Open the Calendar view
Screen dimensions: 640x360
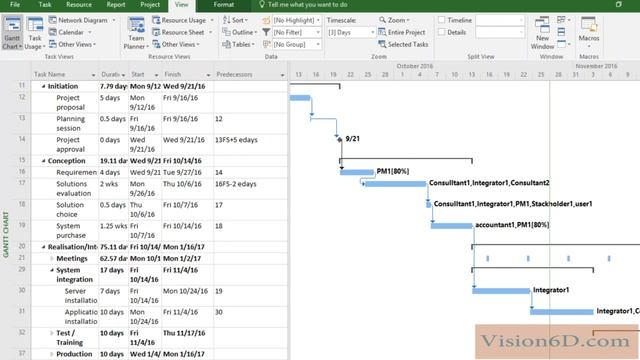tap(70, 32)
